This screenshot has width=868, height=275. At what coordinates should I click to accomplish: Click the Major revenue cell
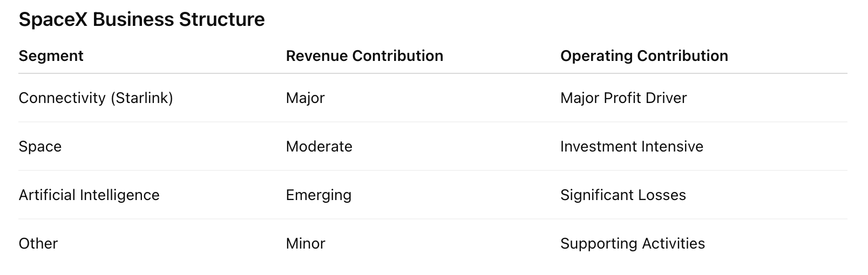(x=305, y=98)
